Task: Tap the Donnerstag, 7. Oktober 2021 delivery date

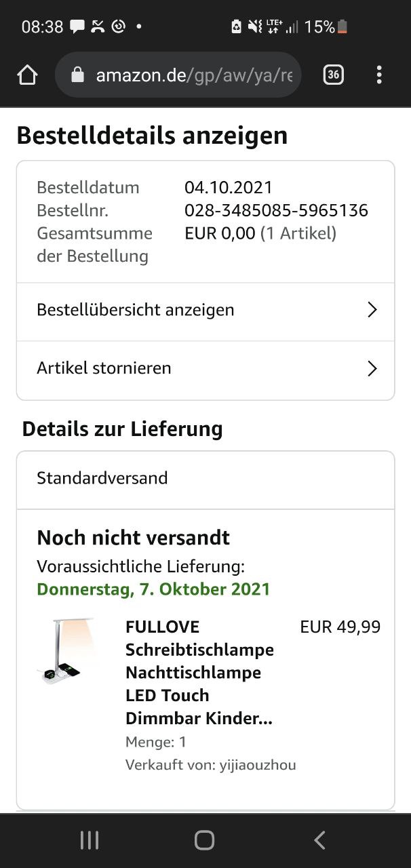Action: pyautogui.click(x=153, y=589)
